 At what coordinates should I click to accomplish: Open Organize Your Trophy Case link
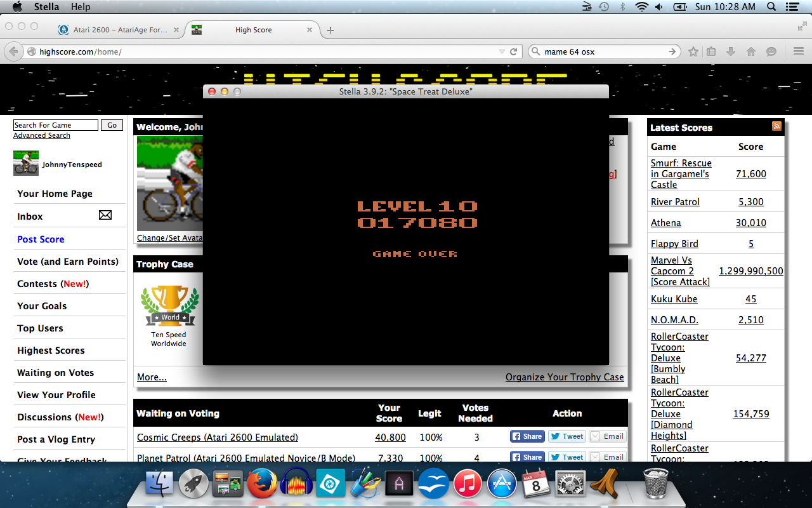coord(565,377)
